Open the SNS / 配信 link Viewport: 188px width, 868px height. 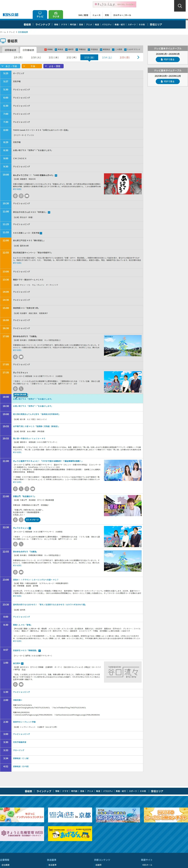click(x=83, y=15)
